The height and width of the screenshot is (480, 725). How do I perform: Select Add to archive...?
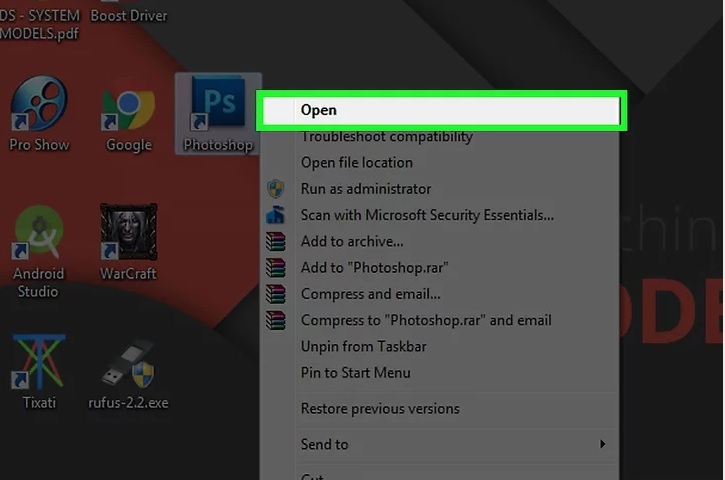[x=439, y=241]
